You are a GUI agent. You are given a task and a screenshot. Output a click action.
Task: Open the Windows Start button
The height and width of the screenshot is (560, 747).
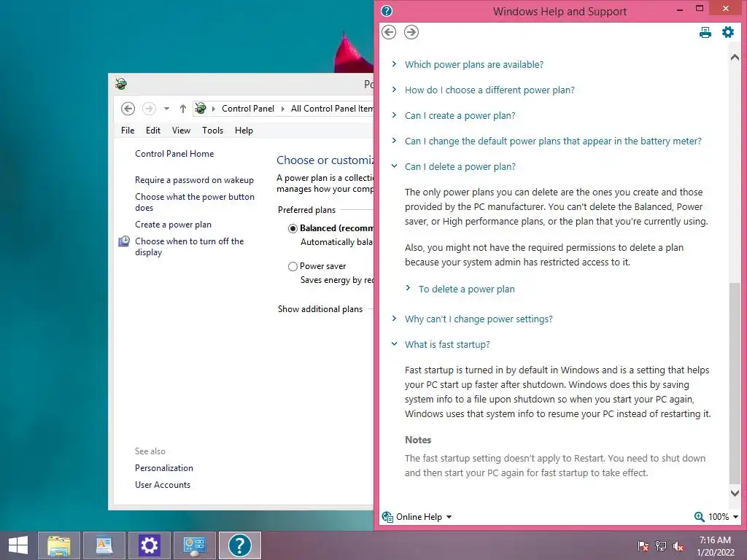point(18,545)
